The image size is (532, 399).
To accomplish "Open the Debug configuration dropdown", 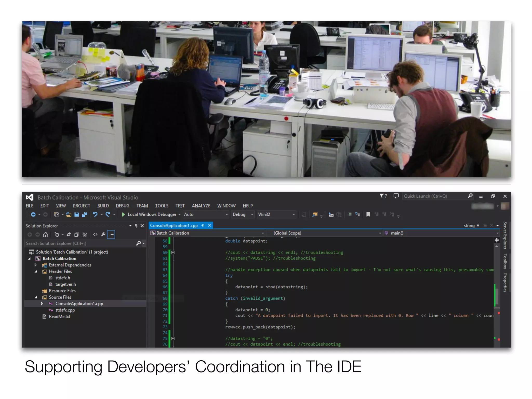I will pyautogui.click(x=252, y=215).
